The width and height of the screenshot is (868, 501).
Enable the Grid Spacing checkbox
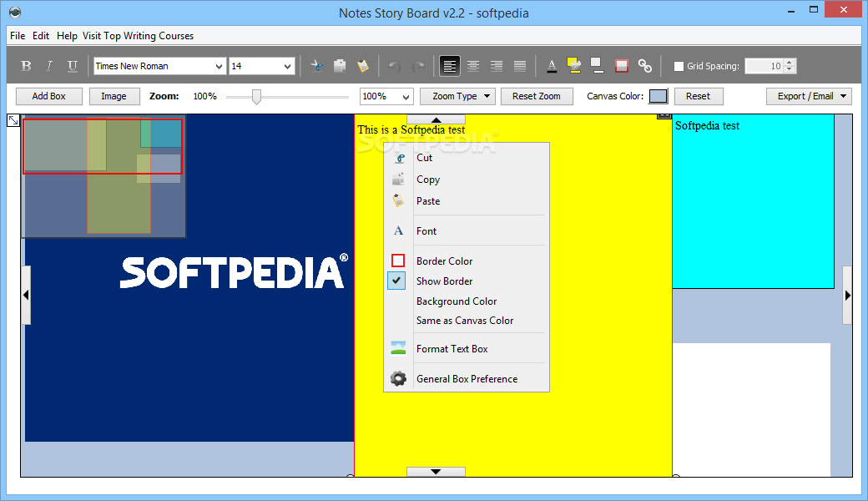click(679, 67)
